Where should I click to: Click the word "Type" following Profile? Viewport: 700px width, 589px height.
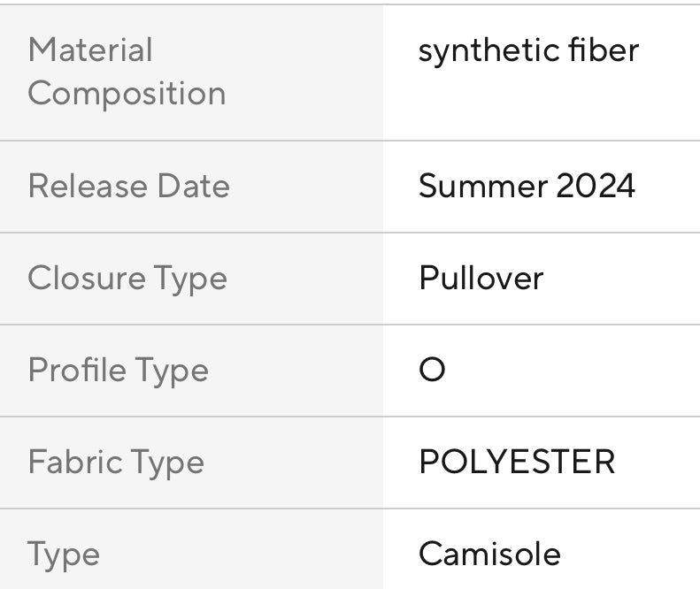[173, 371]
